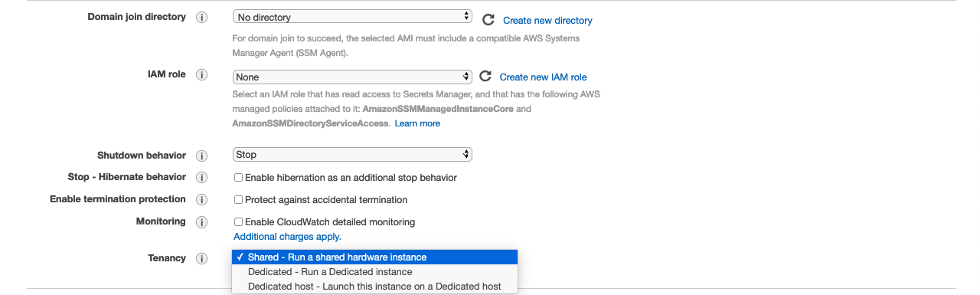Click the Shutdown behavior label
Viewport: 980px width, 295px height.
[x=142, y=155]
